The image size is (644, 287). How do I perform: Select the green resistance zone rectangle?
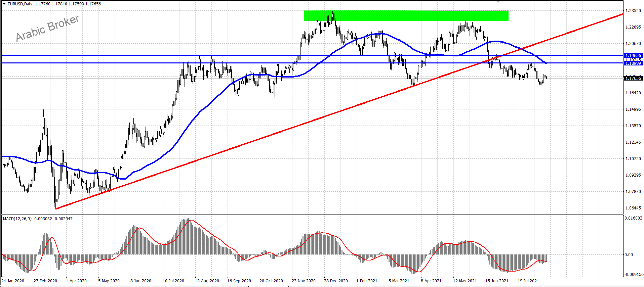coord(406,16)
